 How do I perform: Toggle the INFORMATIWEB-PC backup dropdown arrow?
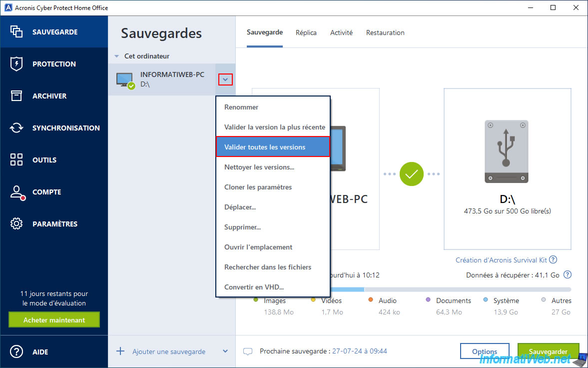225,79
